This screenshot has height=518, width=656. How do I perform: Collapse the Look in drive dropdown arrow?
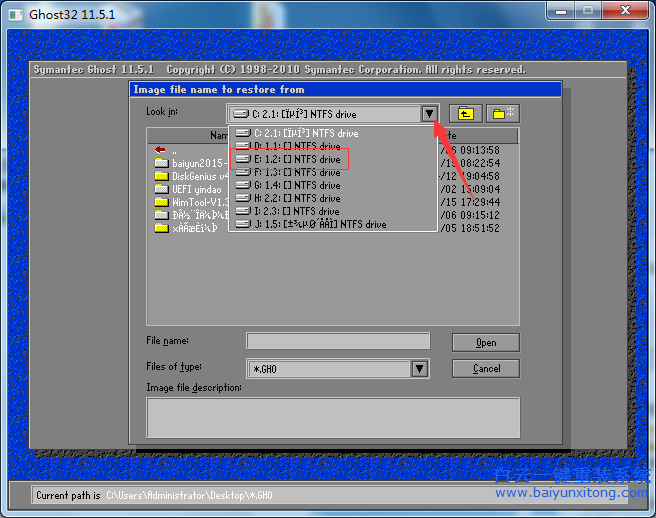click(429, 114)
